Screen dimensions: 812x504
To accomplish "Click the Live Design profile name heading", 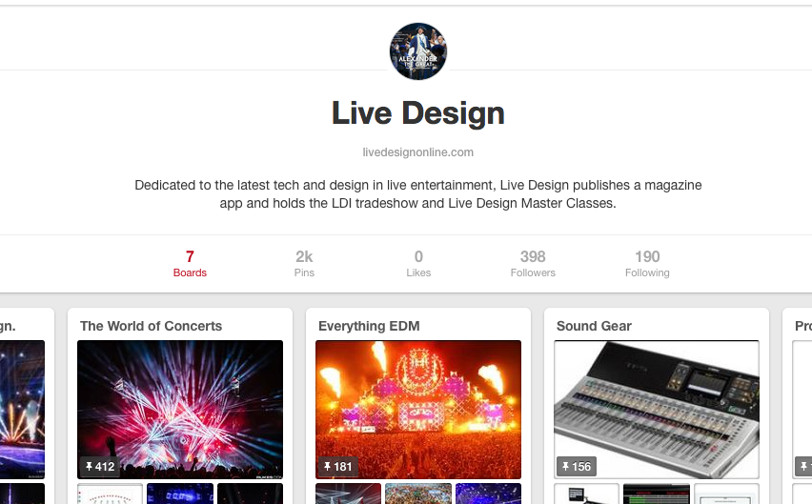I will tap(417, 113).
